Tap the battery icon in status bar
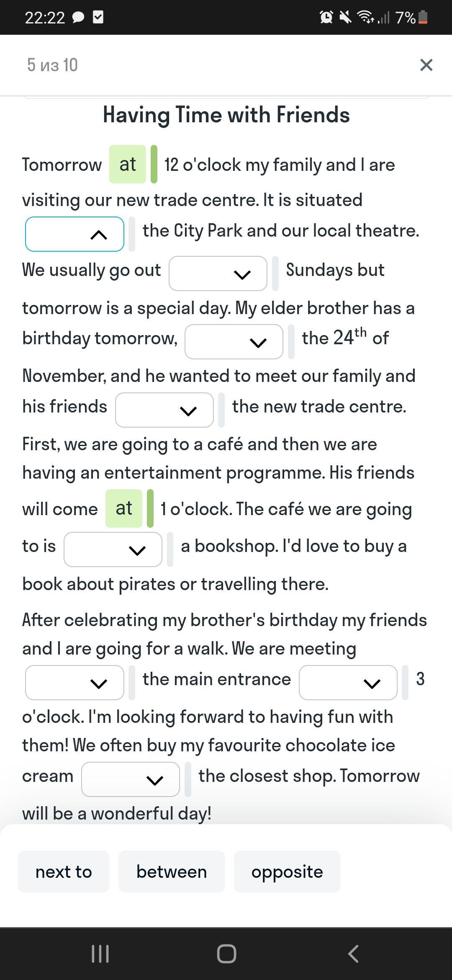 tap(423, 18)
